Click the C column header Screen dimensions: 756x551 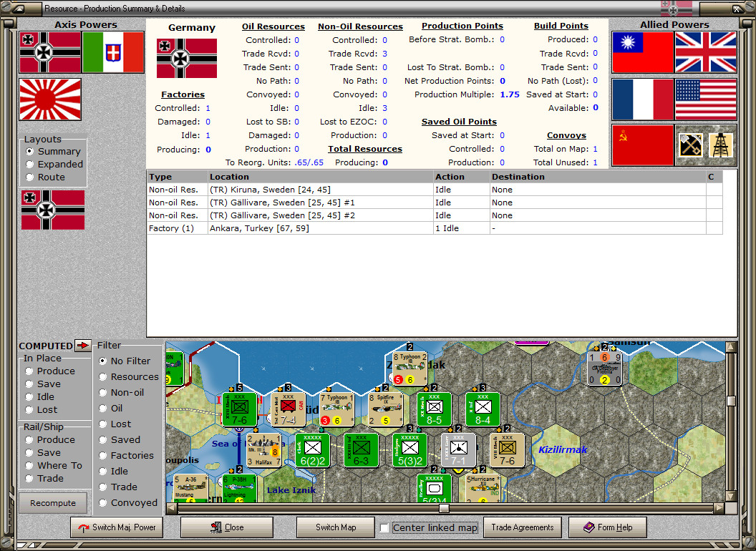coord(714,177)
